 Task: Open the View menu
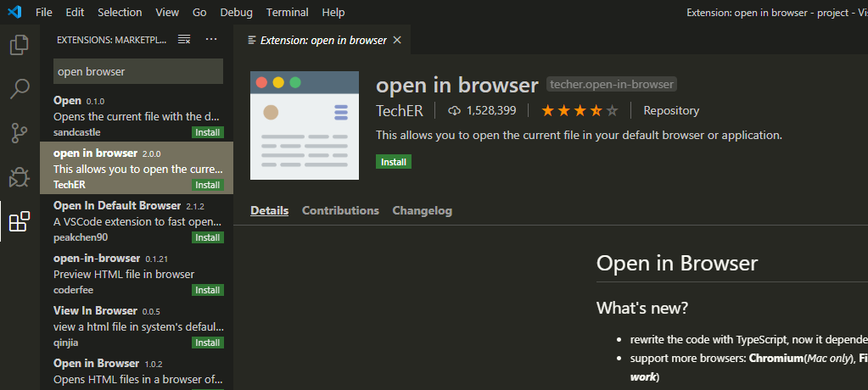click(x=167, y=12)
